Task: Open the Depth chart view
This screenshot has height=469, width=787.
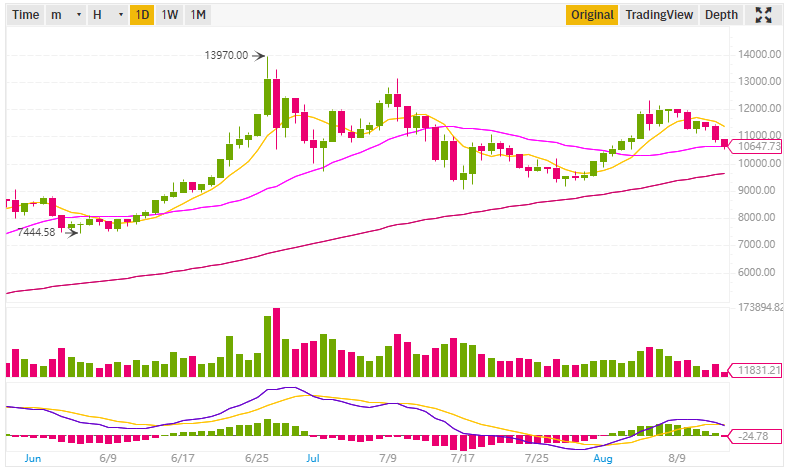Action: pos(722,15)
